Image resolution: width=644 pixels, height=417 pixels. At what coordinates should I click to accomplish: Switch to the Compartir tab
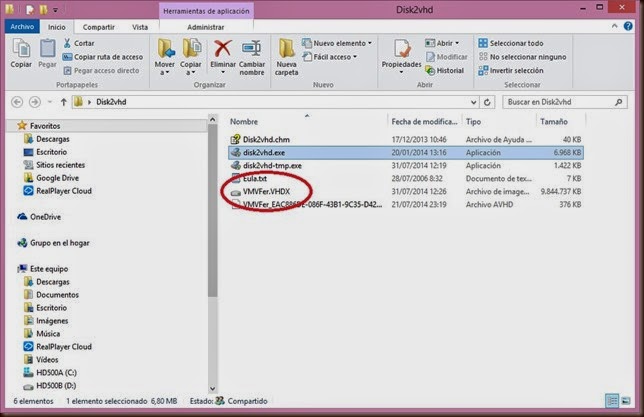(99, 27)
